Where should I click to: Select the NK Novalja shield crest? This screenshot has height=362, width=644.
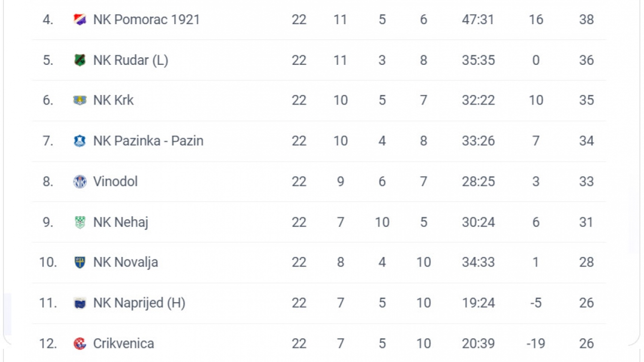point(80,262)
